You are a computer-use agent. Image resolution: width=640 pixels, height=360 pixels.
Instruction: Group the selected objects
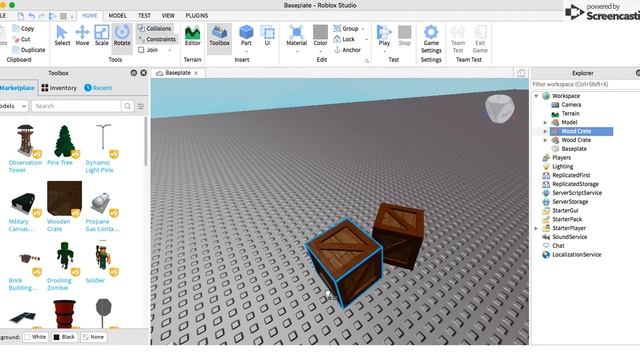point(346,29)
